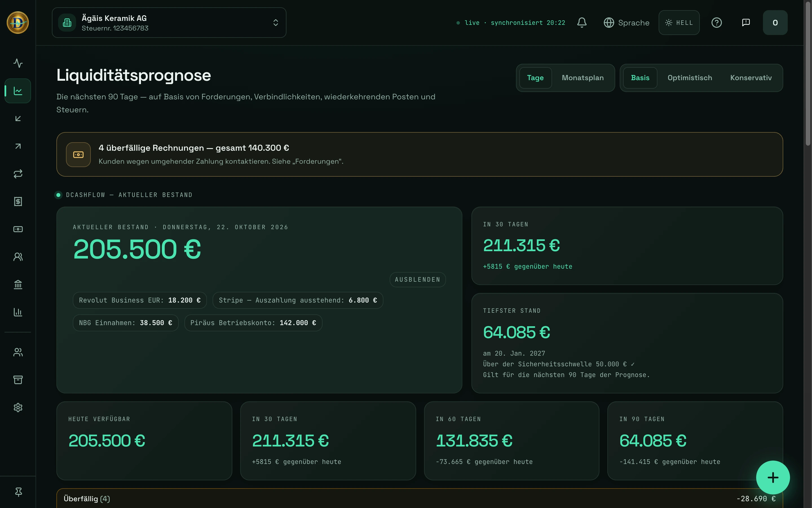This screenshot has width=812, height=508.
Task: Select the Basis scenario
Action: coord(640,78)
